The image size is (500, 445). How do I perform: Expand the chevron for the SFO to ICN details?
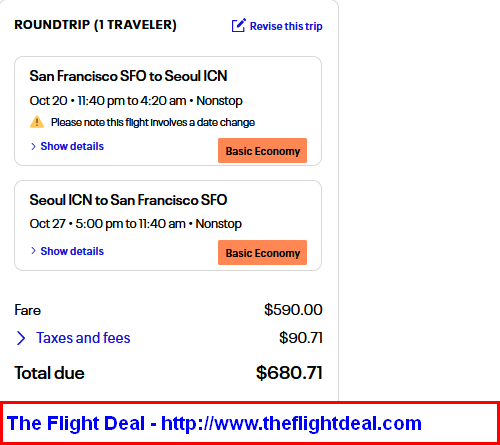pyautogui.click(x=33, y=146)
